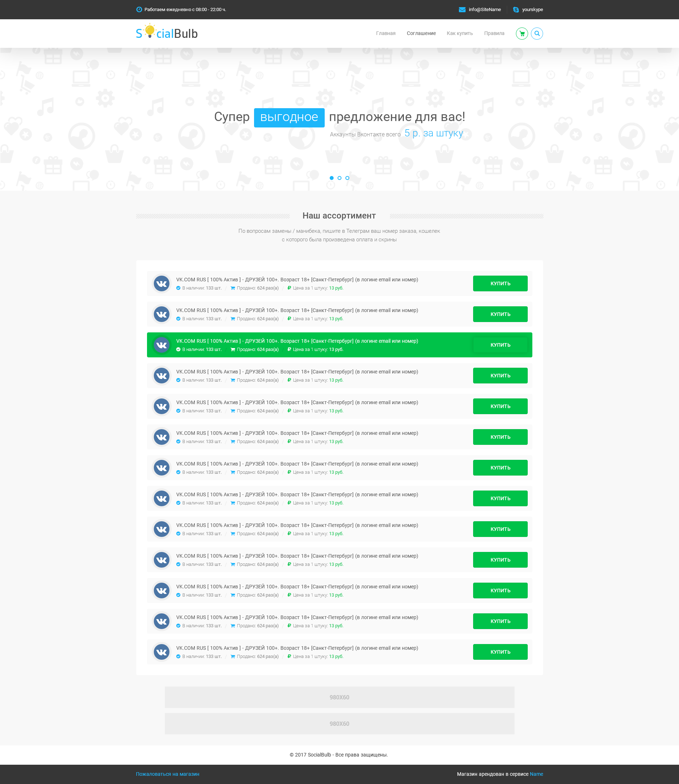Click the VK icon in the highlighted green row
Image resolution: width=679 pixels, height=784 pixels.
click(162, 345)
